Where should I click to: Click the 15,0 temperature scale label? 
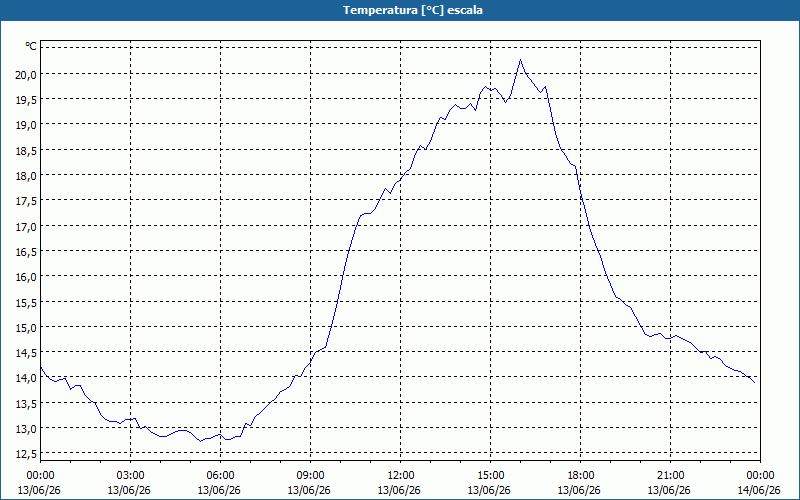[27, 327]
